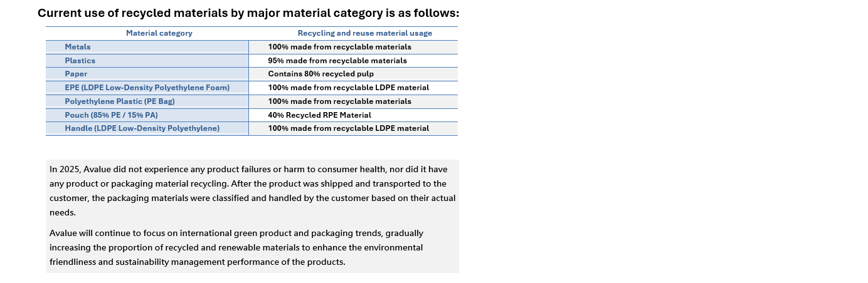Click PE Bag row usage value cell
The width and height of the screenshot is (868, 283).
click(354, 101)
